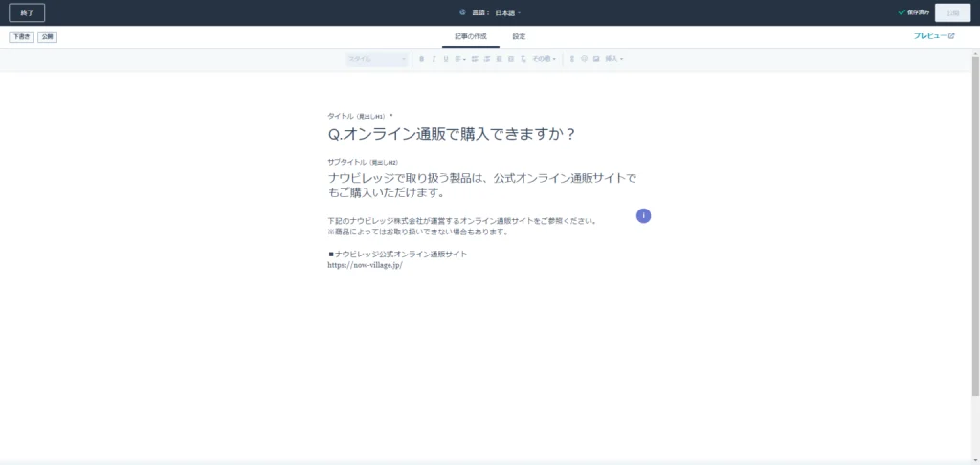Click the line ■ナウビレッジ公式オンライン通販サイト
Image resolution: width=980 pixels, height=465 pixels.
point(397,255)
